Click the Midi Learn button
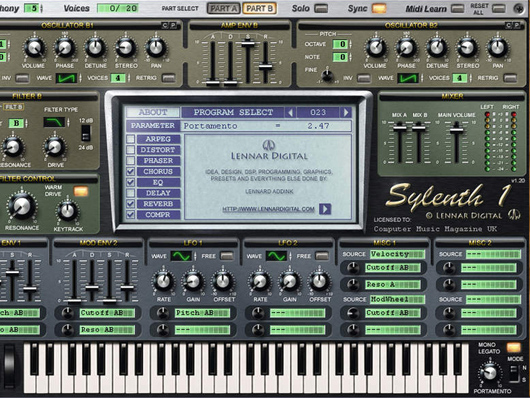This screenshot has width=530, height=398. pyautogui.click(x=458, y=8)
